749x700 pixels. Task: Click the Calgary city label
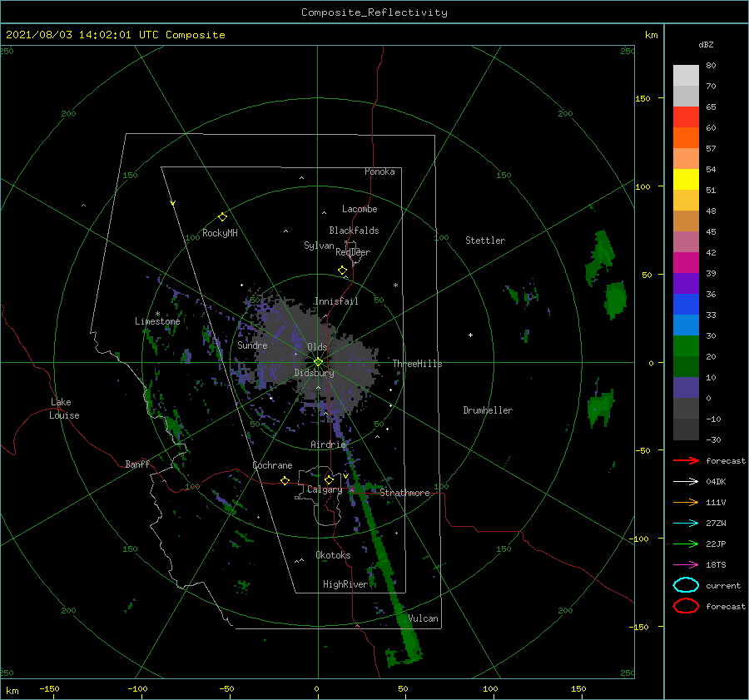pyautogui.click(x=325, y=489)
